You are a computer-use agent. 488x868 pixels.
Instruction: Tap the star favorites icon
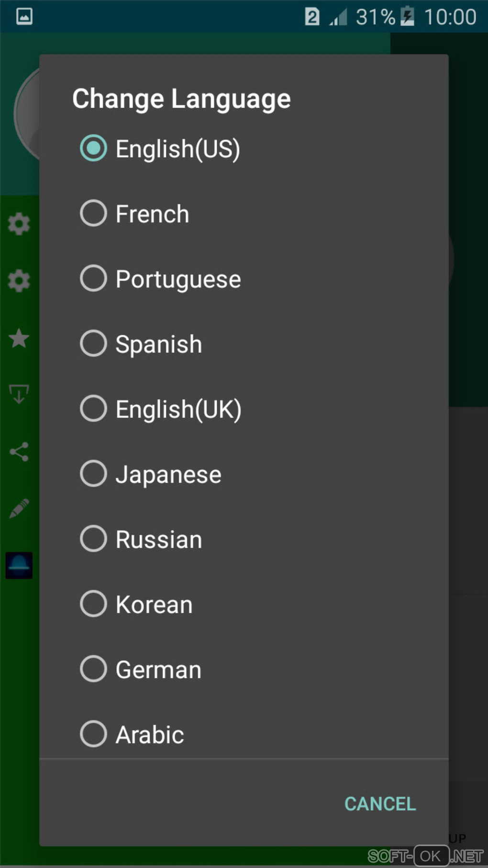pos(19,338)
